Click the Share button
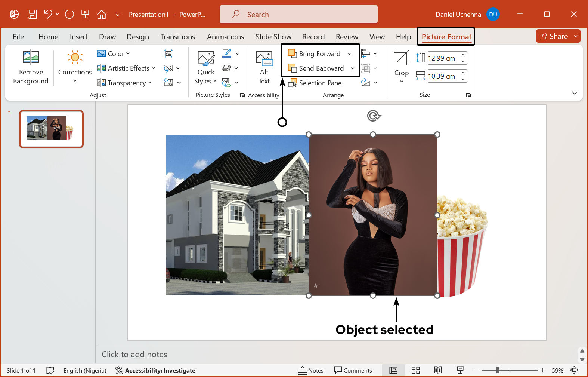Viewport: 588px width, 377px height. point(554,36)
